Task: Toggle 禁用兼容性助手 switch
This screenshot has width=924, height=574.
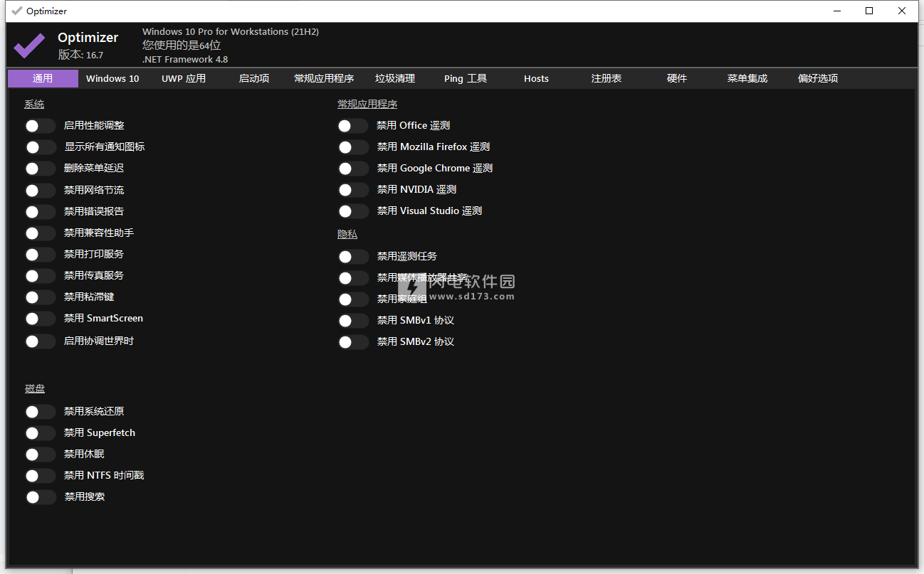Action: point(40,233)
